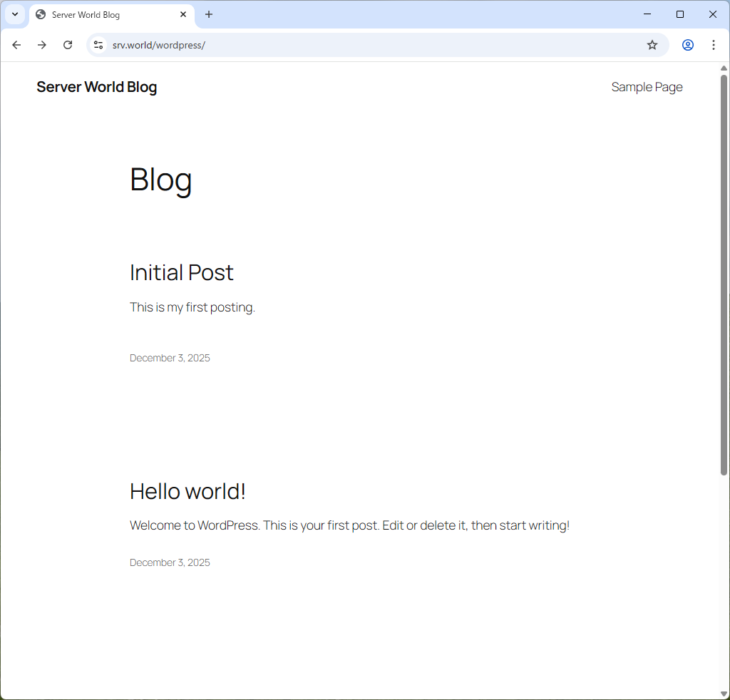The width and height of the screenshot is (730, 700).
Task: Select the Server World Blog tab
Action: [100, 15]
